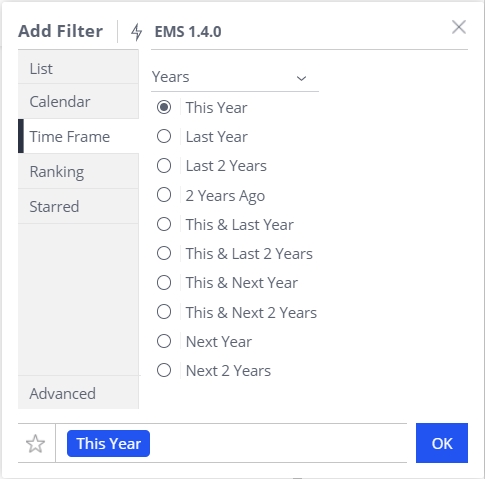Select the This Year radio button

pyautogui.click(x=164, y=107)
